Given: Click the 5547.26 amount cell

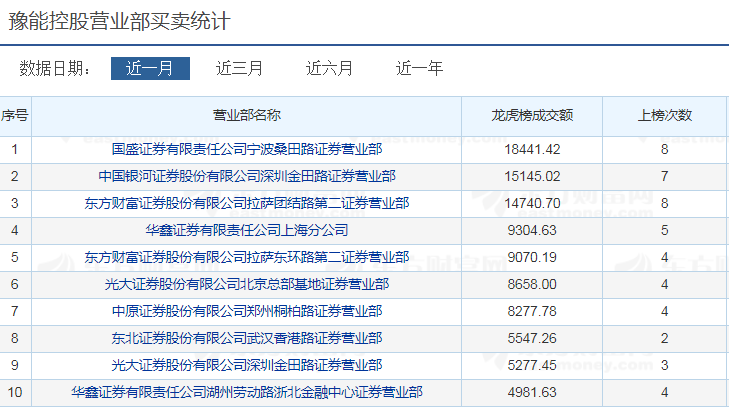Looking at the screenshot, I should (532, 338).
